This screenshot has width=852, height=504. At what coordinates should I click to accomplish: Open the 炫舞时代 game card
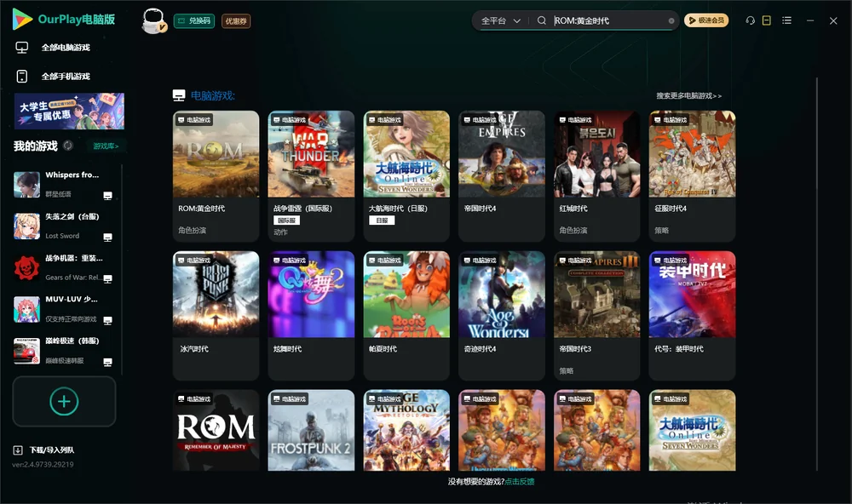311,316
